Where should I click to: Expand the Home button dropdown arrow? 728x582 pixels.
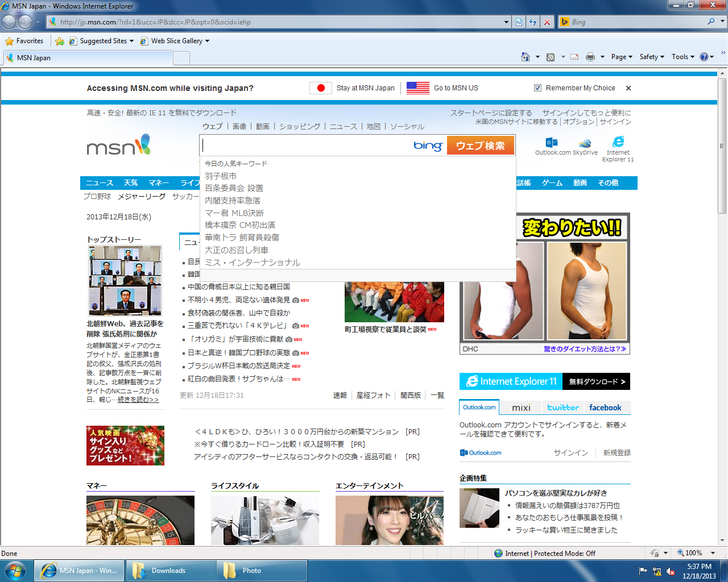click(537, 57)
